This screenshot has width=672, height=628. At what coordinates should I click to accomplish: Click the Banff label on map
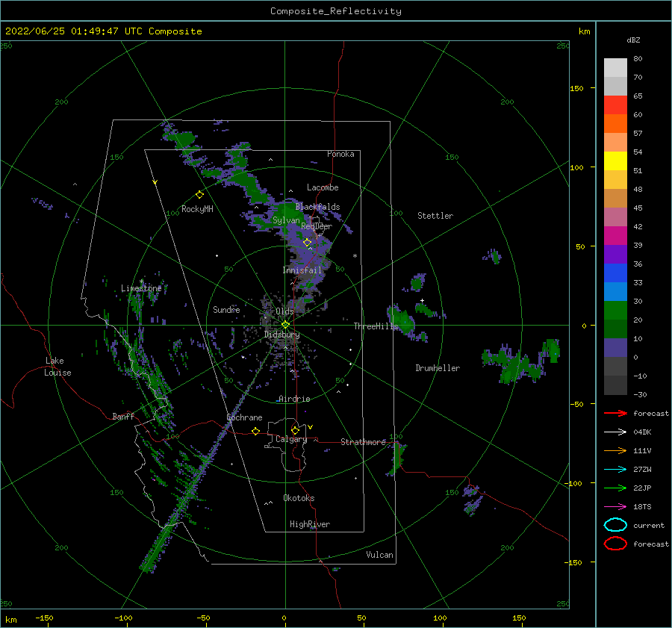tap(123, 416)
